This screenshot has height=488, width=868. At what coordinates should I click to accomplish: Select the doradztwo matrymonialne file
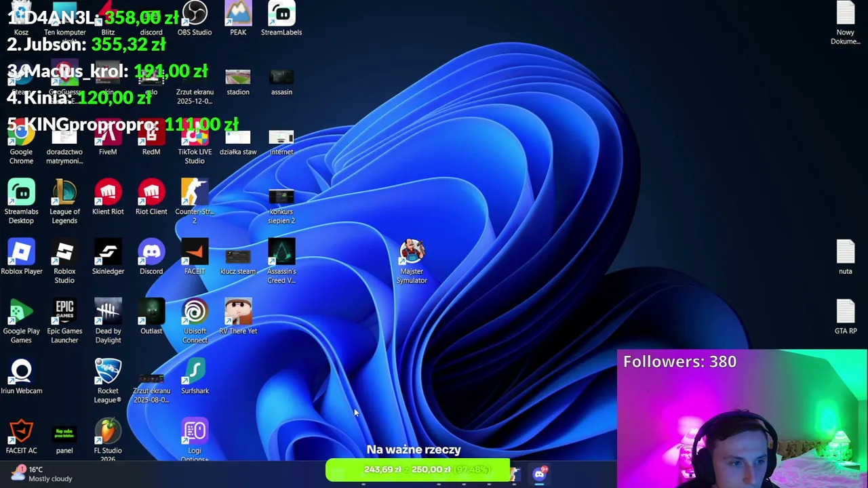click(64, 146)
